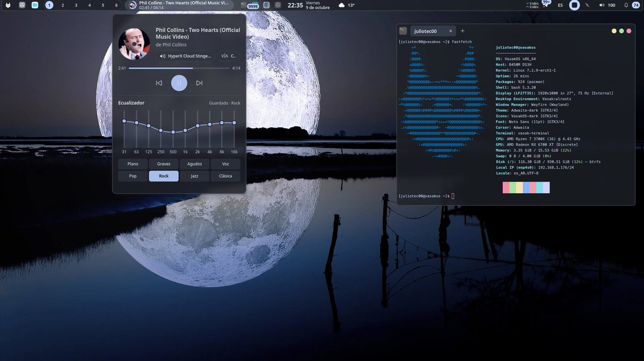Select the Clásica equalizer preset
The image size is (644, 361).
[x=225, y=176]
